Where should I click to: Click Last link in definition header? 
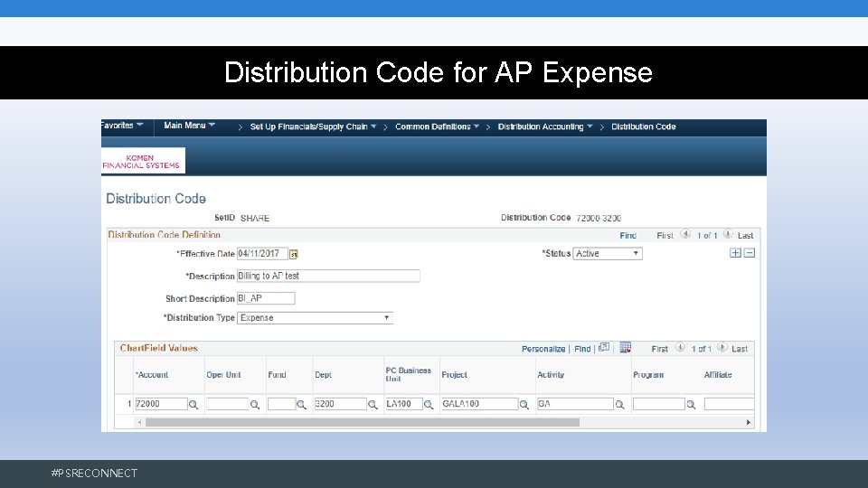[745, 236]
